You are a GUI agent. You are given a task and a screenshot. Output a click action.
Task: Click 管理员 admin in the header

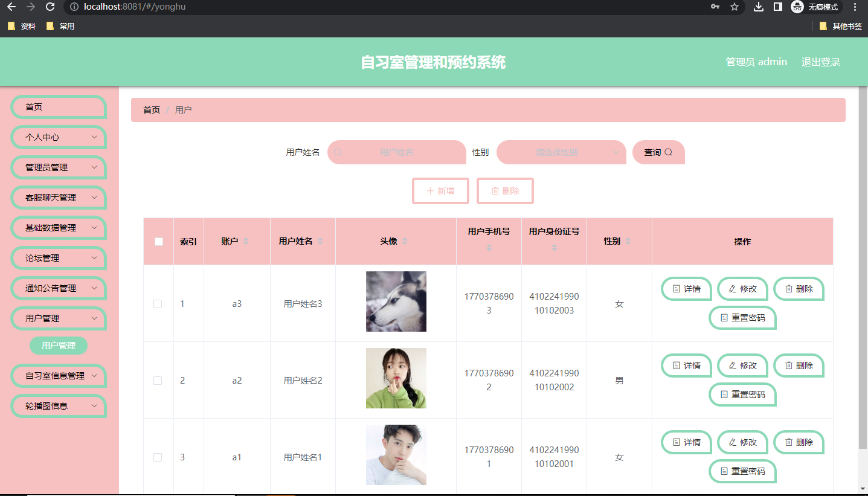click(756, 62)
